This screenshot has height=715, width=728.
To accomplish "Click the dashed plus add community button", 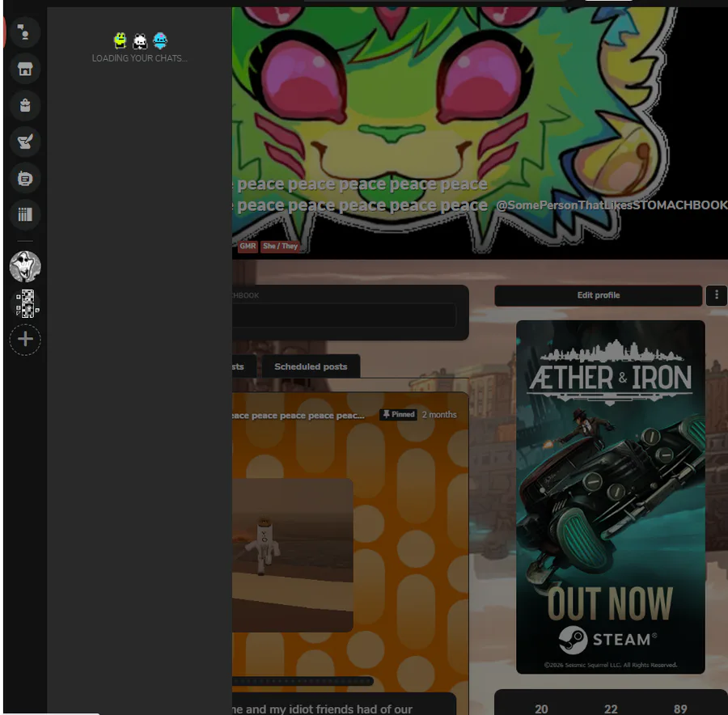I will 25,340.
